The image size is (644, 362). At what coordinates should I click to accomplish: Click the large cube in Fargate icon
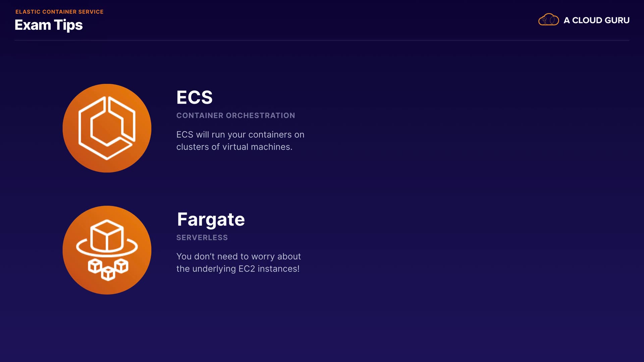click(x=107, y=235)
